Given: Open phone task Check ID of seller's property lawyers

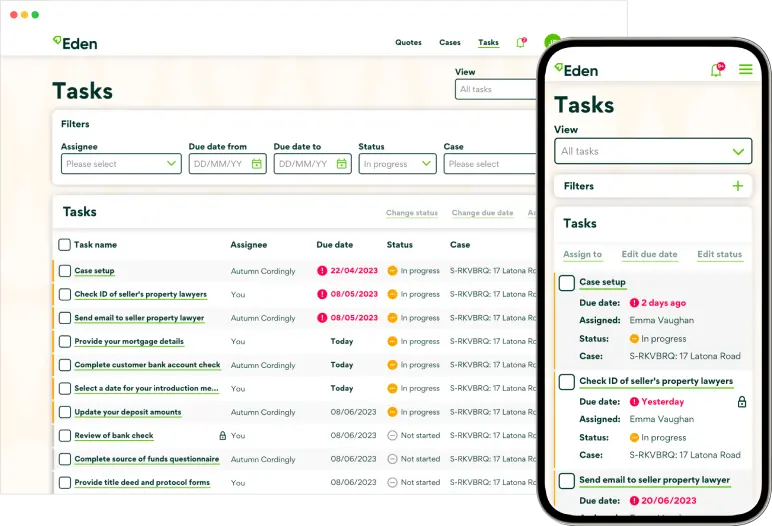Looking at the screenshot, I should [x=656, y=381].
